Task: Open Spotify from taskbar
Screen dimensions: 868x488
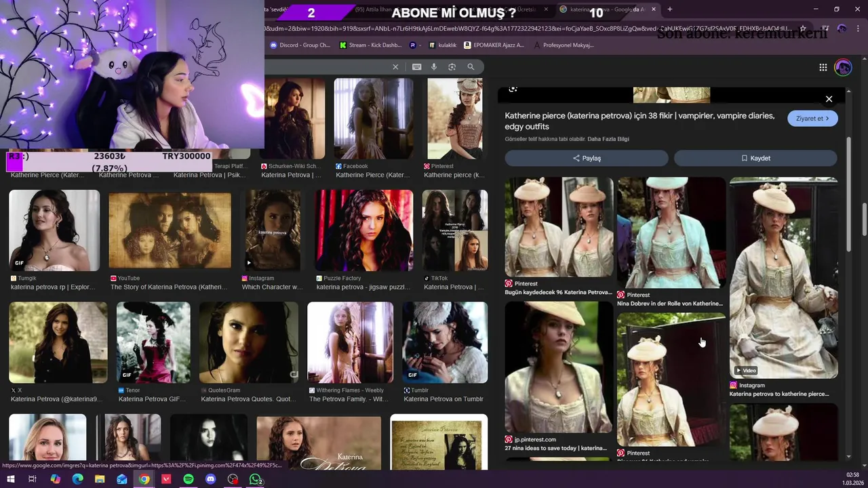Action: point(189,479)
